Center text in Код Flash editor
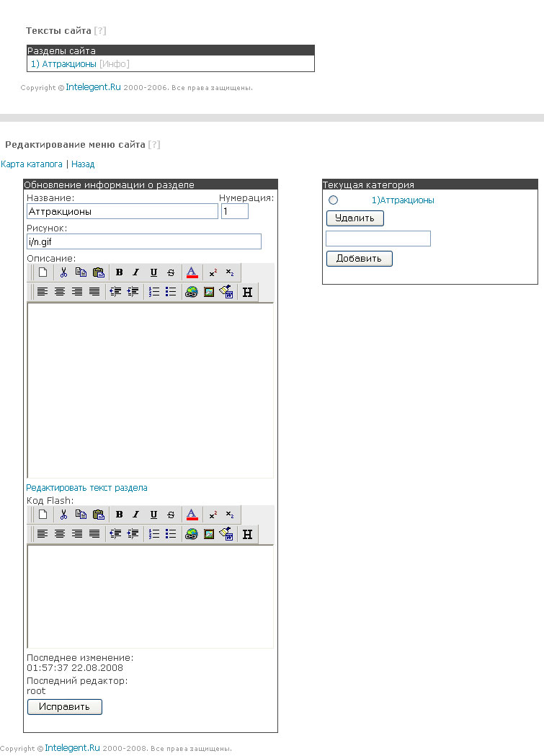544x756 pixels. (60, 534)
